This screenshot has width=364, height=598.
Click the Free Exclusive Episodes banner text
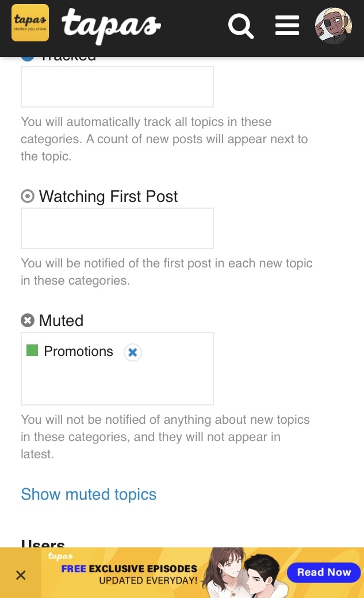(x=129, y=569)
